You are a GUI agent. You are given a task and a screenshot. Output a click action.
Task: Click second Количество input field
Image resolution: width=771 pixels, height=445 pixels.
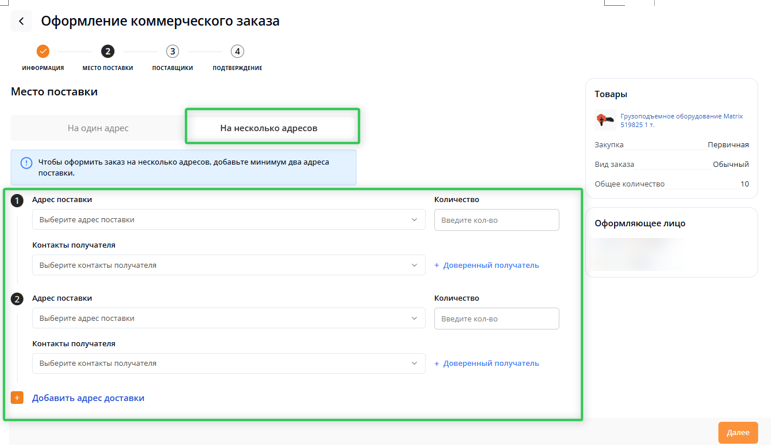point(496,318)
